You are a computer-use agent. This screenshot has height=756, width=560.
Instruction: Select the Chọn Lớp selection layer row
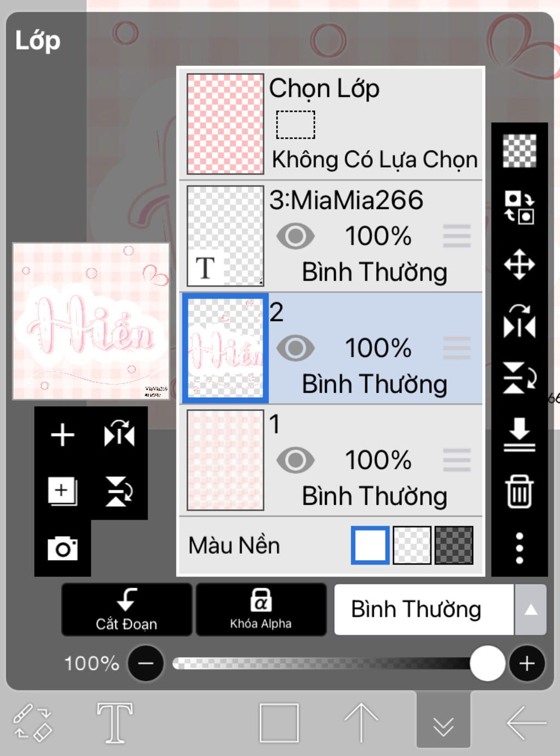[x=331, y=124]
